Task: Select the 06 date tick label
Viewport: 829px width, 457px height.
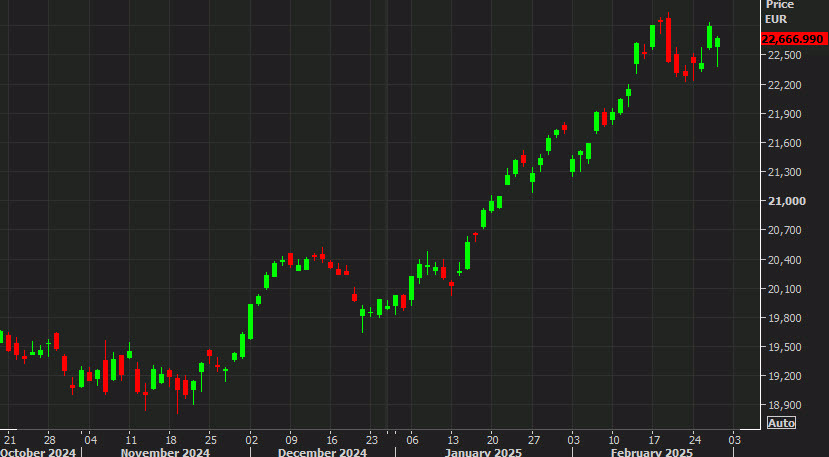Action: click(x=412, y=440)
